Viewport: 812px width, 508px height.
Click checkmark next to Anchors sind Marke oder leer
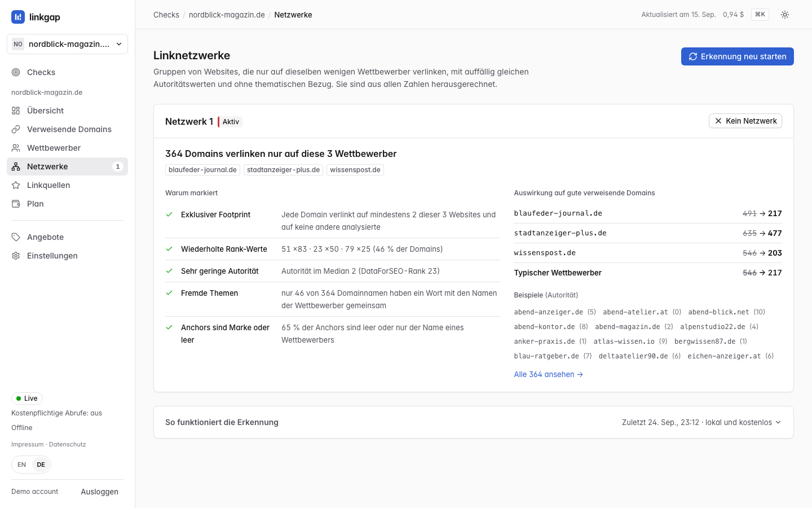pyautogui.click(x=169, y=327)
